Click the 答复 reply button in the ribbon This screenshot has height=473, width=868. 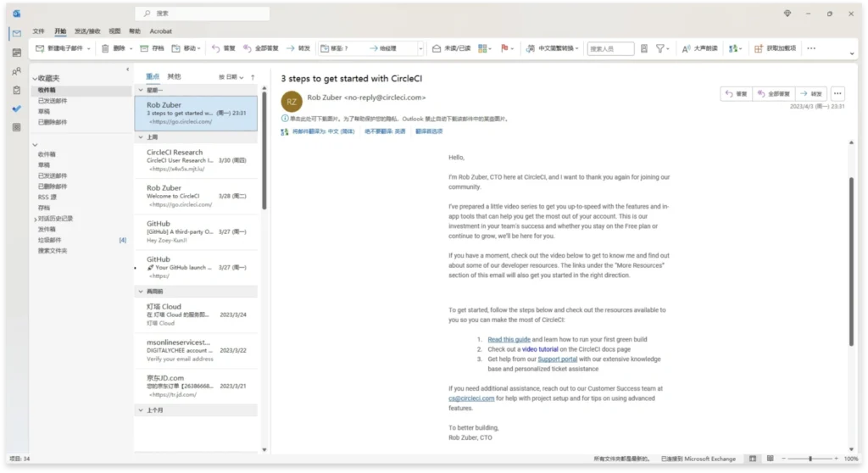point(224,48)
